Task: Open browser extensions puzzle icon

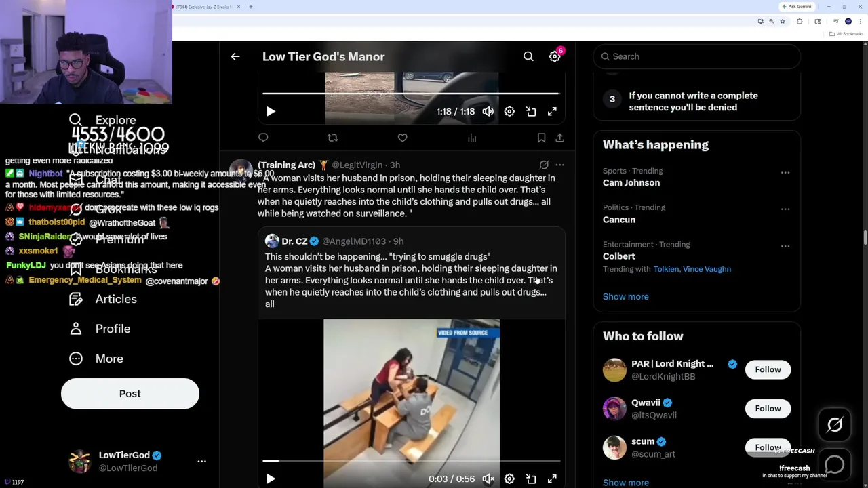Action: [800, 22]
